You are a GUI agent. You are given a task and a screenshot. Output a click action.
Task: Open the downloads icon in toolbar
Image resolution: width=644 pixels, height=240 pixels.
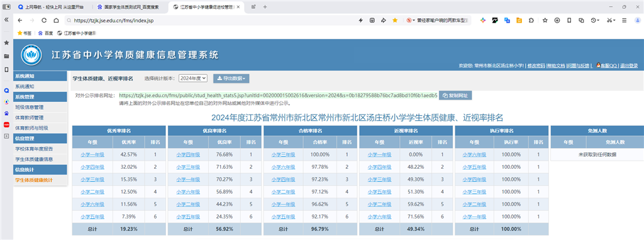(x=557, y=20)
